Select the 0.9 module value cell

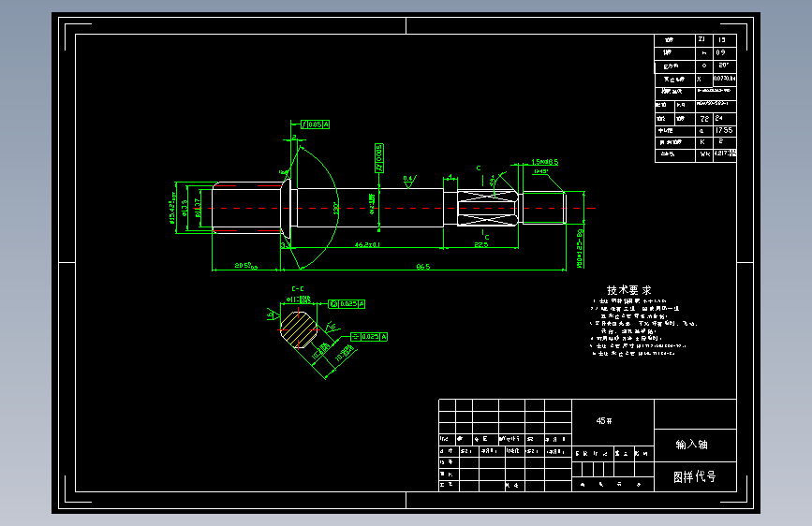(x=725, y=52)
